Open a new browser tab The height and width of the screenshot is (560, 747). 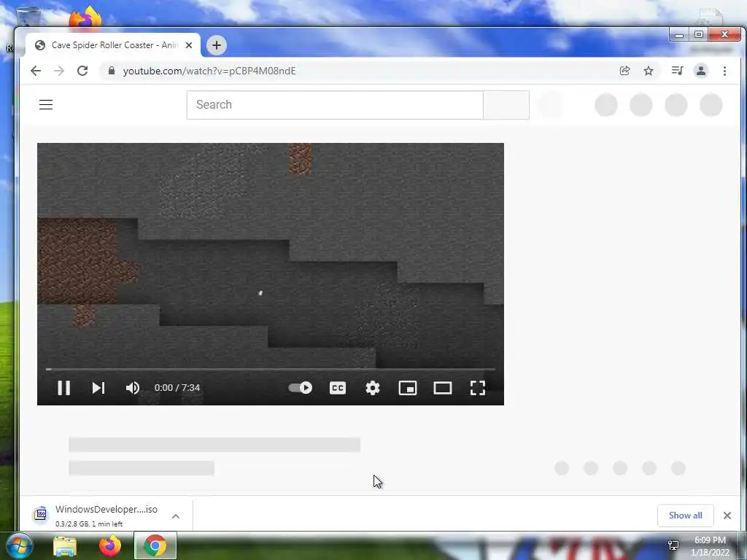point(216,45)
